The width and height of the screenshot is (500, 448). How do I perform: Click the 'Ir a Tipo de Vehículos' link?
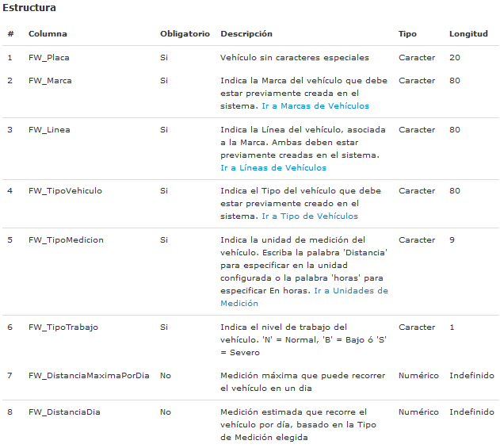309,216
